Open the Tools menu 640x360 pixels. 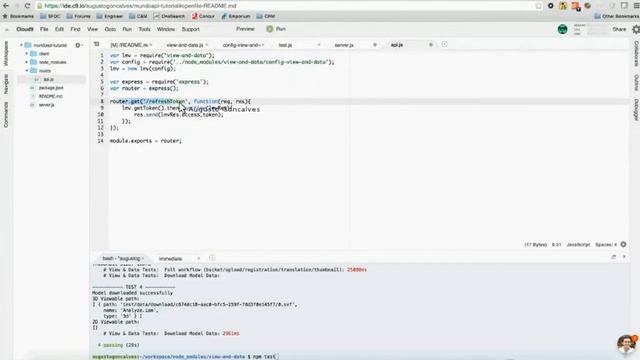(x=144, y=29)
